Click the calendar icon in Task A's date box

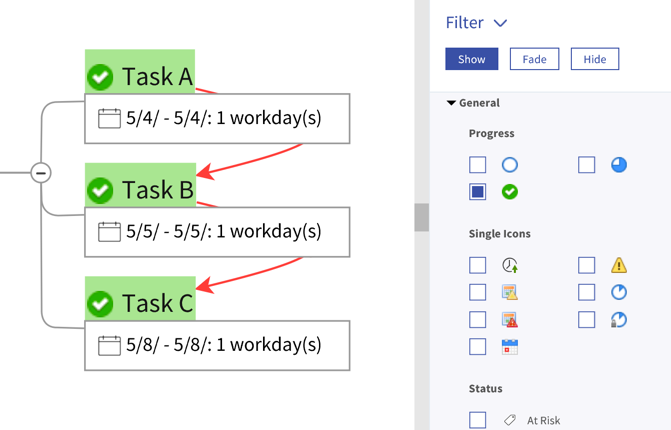tap(109, 118)
